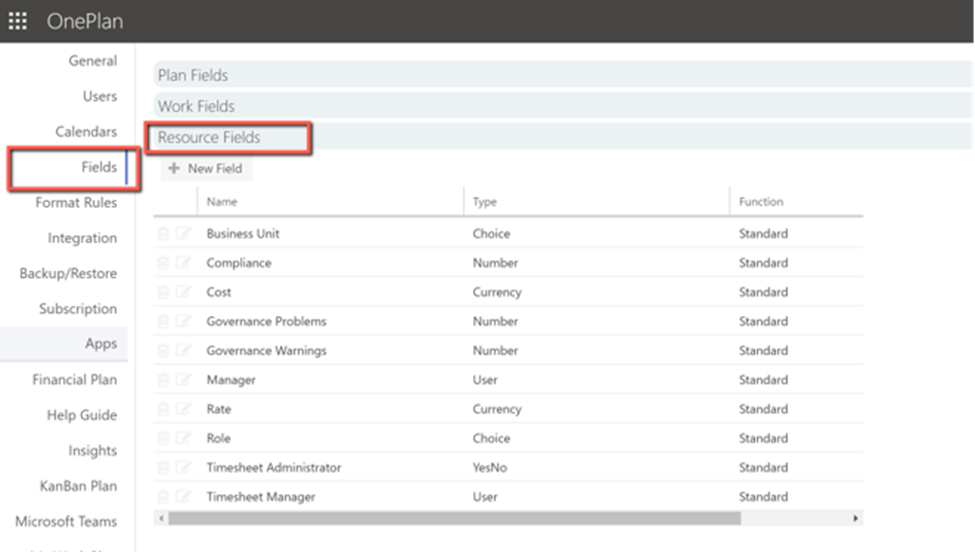Delete the Governance Warnings field
975x552 pixels.
click(163, 351)
